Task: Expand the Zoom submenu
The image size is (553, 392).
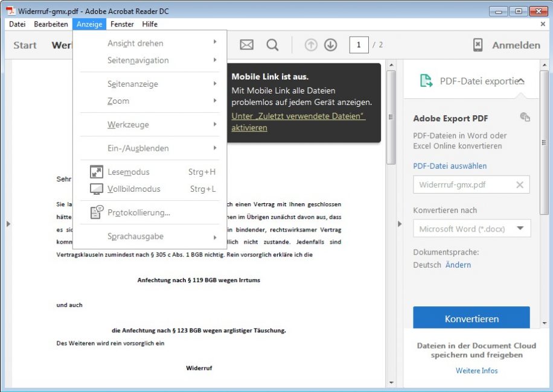Action: (150, 101)
